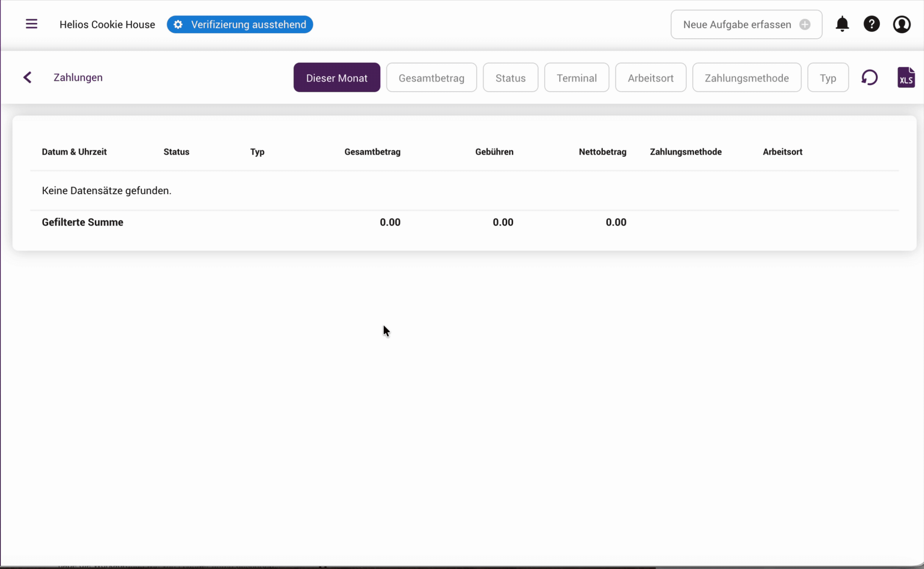
Task: Click the plus icon on Neue Aufgabe erfassen
Action: tap(804, 25)
